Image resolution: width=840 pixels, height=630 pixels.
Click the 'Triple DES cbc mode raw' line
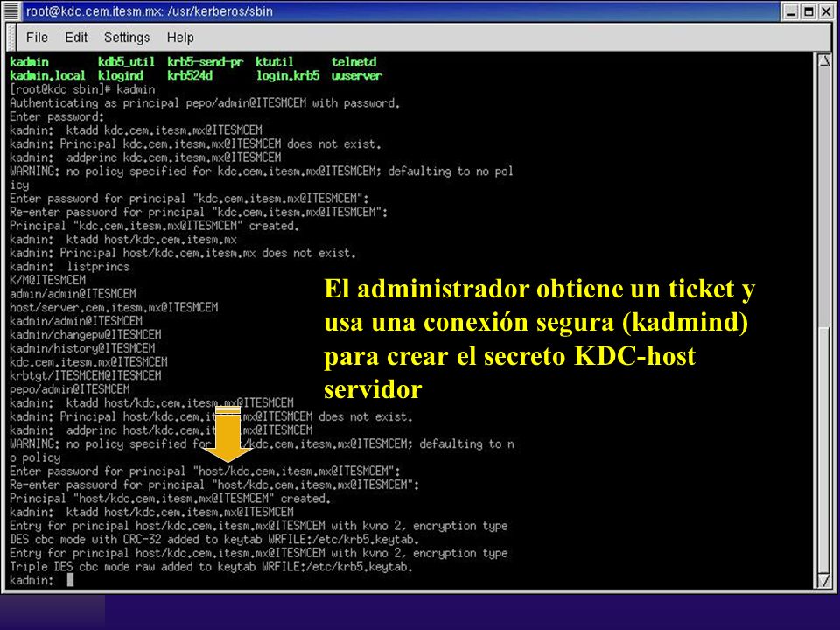pyautogui.click(x=211, y=567)
